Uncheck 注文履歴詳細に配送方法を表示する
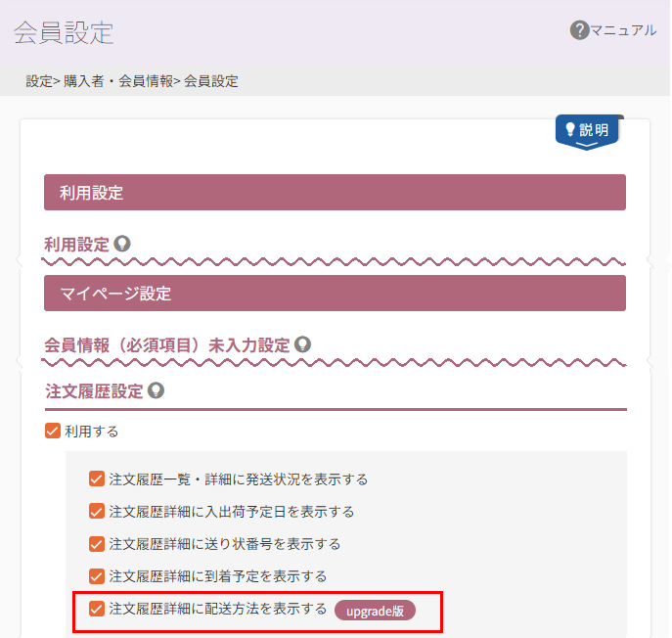The image size is (672, 638). tap(97, 609)
